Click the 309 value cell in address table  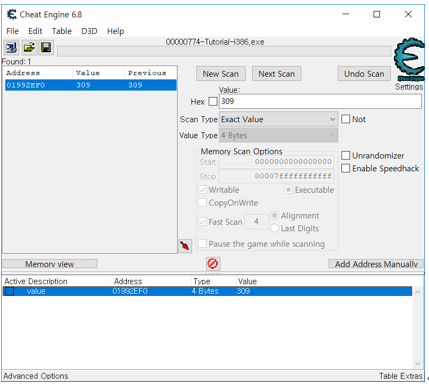(x=243, y=291)
